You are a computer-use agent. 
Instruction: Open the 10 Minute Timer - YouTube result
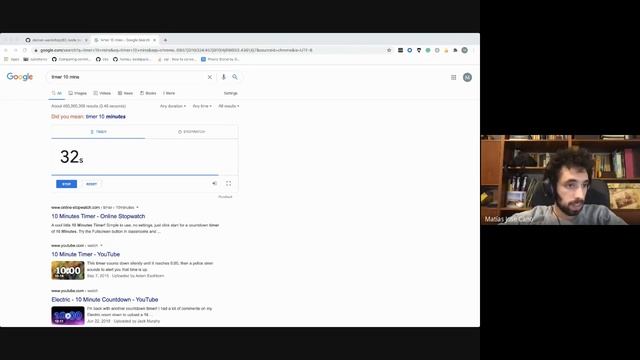[86, 254]
